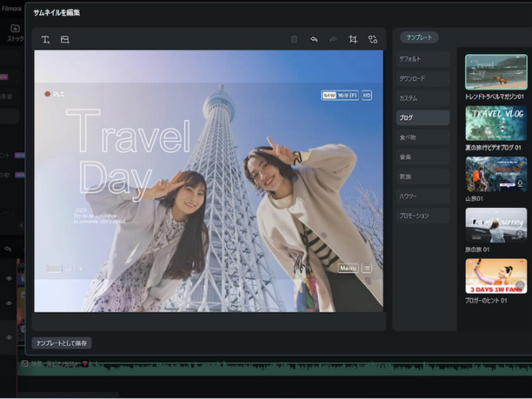Screen dimensions: 532x399
Task: Click テンプレートとして保存 button
Action: (62, 342)
